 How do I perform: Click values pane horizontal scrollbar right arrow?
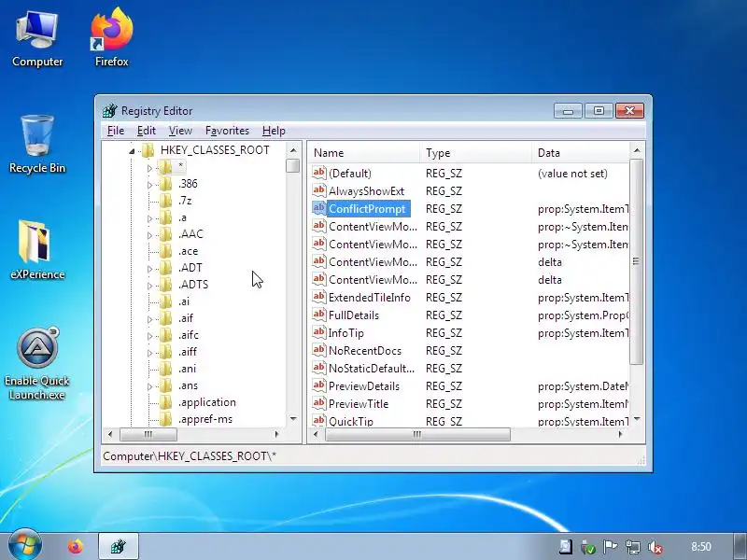(x=620, y=434)
